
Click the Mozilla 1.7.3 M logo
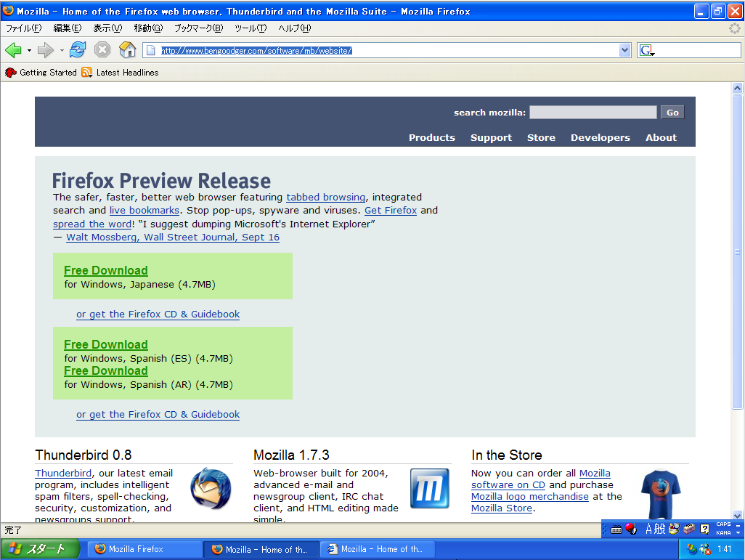pyautogui.click(x=430, y=488)
